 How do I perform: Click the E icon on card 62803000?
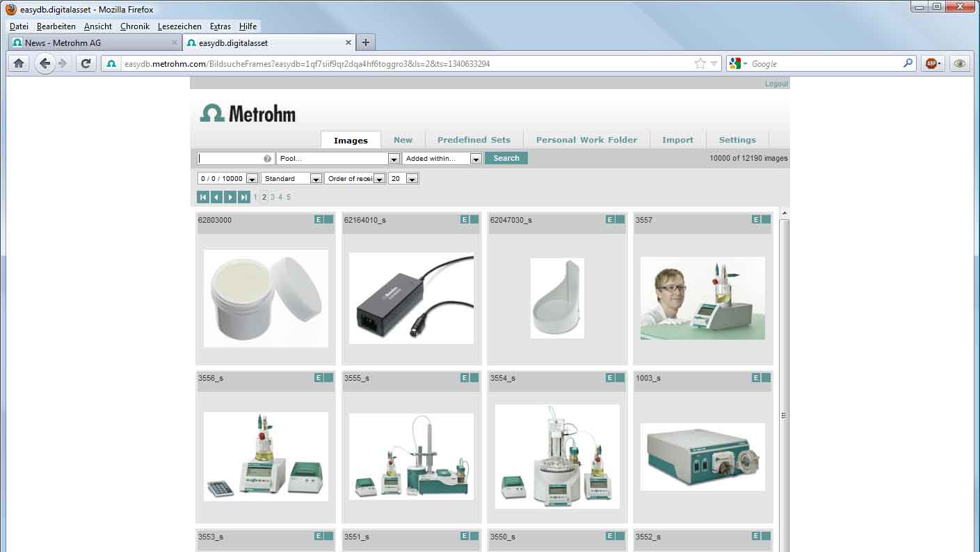319,219
